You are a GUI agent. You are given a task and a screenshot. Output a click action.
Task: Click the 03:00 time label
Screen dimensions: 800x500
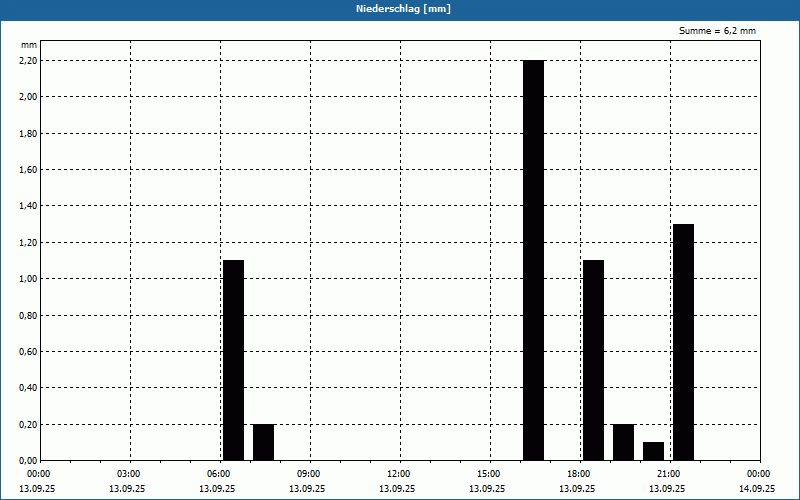pyautogui.click(x=128, y=474)
